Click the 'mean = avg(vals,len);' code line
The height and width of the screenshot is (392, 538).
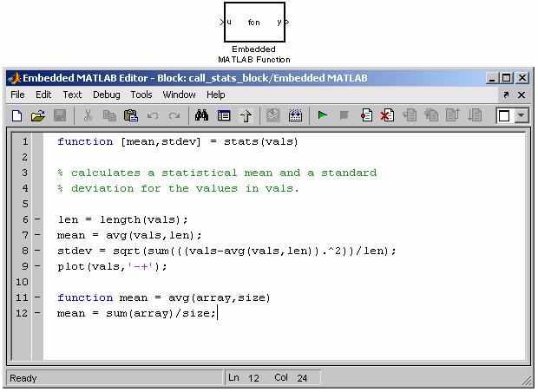click(129, 235)
